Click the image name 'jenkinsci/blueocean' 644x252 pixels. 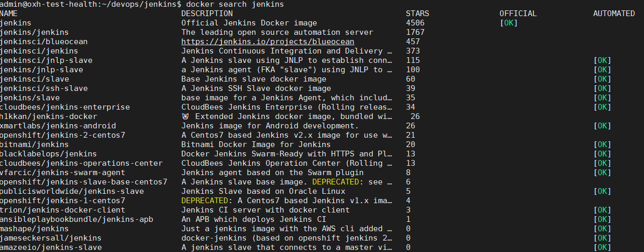[x=43, y=42]
